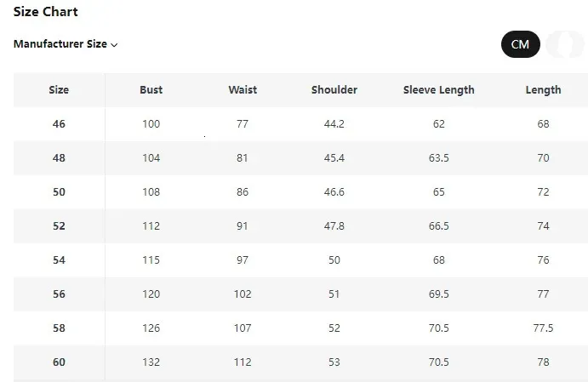Select the shoulder value 47.8 cell
Image resolution: width=588 pixels, height=382 pixels.
[x=334, y=226]
